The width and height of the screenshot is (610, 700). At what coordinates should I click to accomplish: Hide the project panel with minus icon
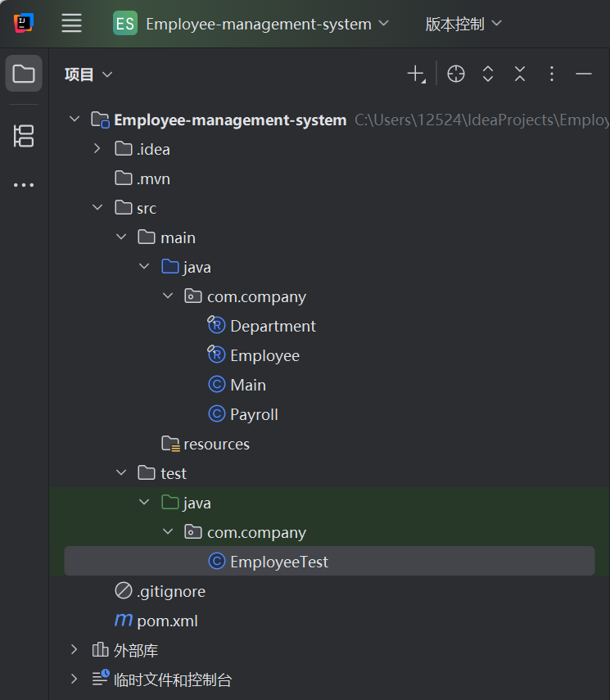click(x=584, y=74)
